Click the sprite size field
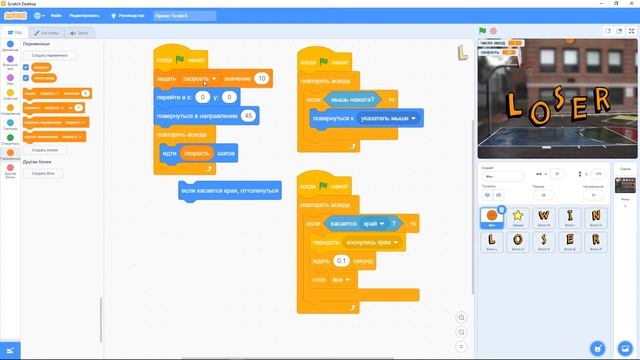Screen dimensions: 640x360 543,195
